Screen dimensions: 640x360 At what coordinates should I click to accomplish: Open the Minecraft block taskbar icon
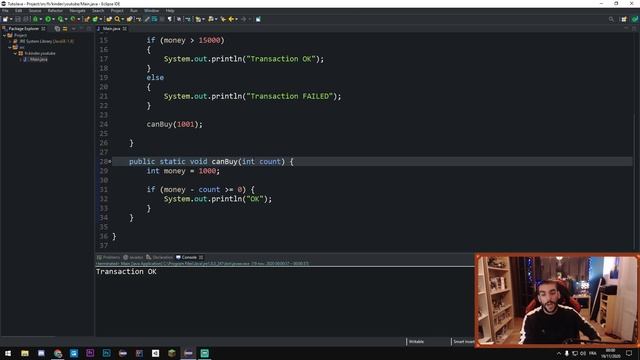tap(172, 353)
